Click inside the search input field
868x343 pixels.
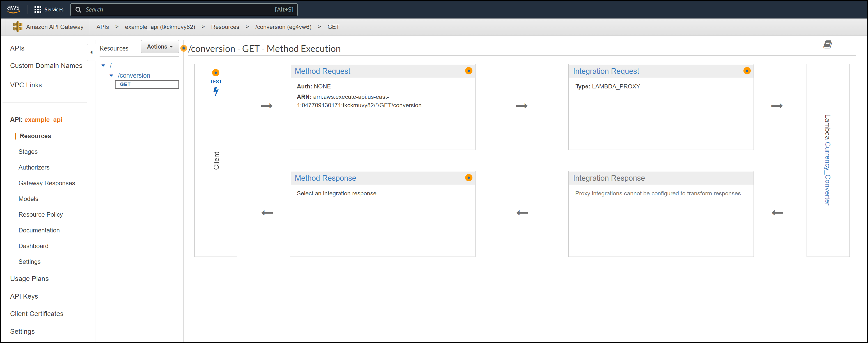[x=169, y=10]
